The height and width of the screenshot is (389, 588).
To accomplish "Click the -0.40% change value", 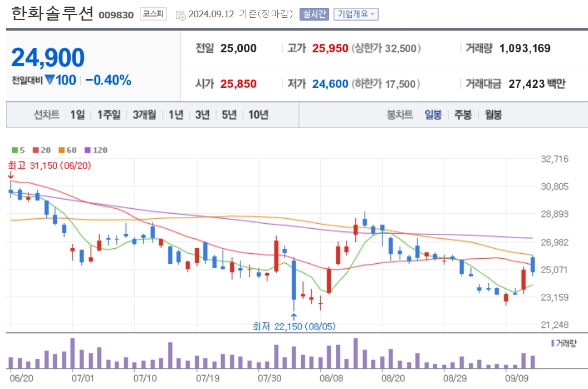I will click(x=109, y=80).
